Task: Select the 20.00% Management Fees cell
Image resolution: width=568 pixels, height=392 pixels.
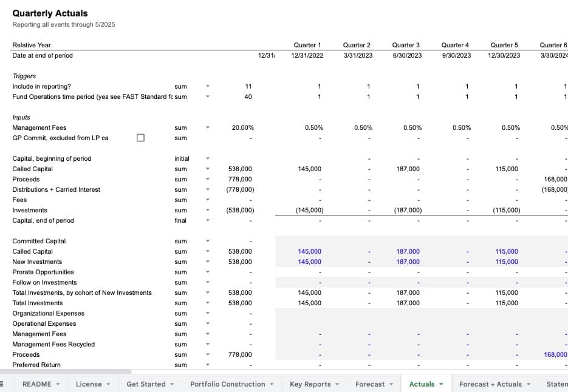Action: point(242,128)
